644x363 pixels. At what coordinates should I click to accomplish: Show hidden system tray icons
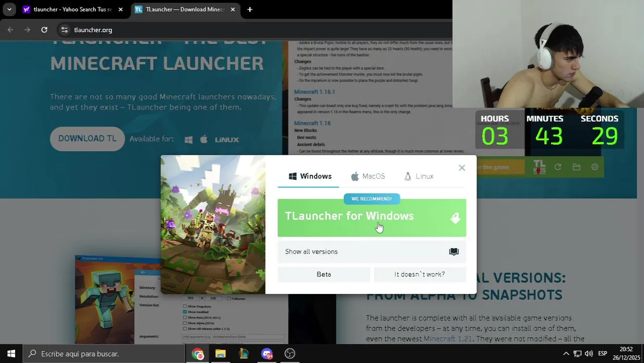[566, 354]
